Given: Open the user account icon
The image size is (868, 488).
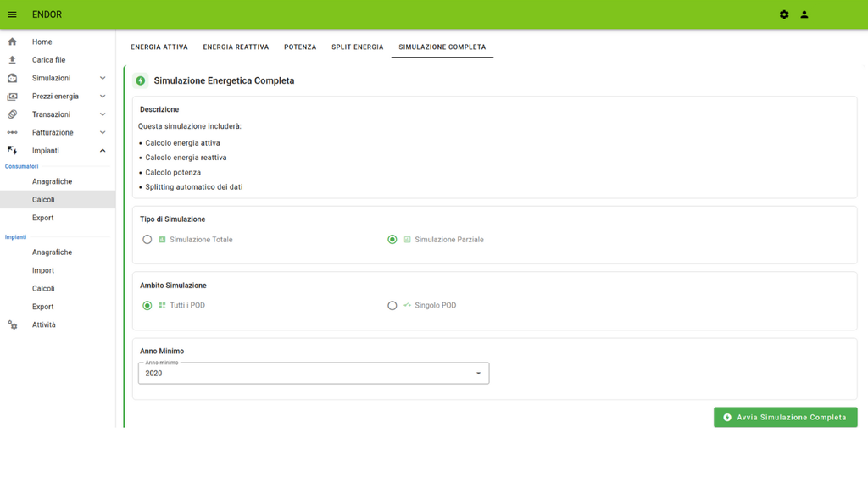Looking at the screenshot, I should pos(804,14).
